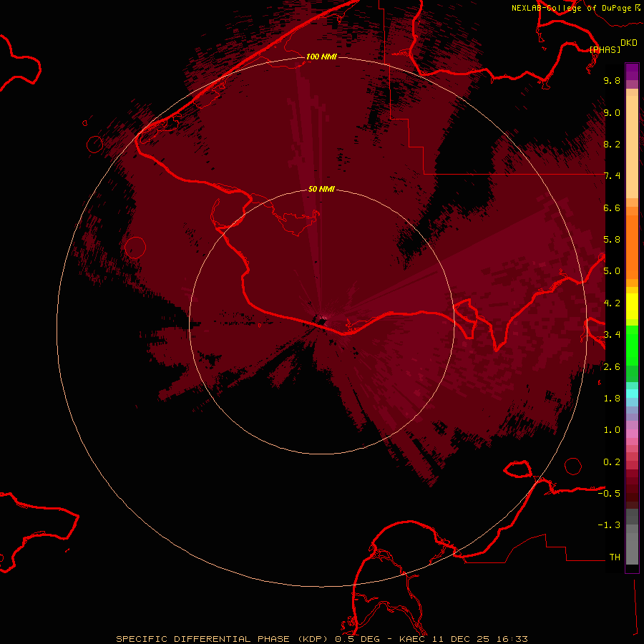The image size is (644, 644).
Task: Click the 100 NMI range ring label
Action: (x=321, y=57)
